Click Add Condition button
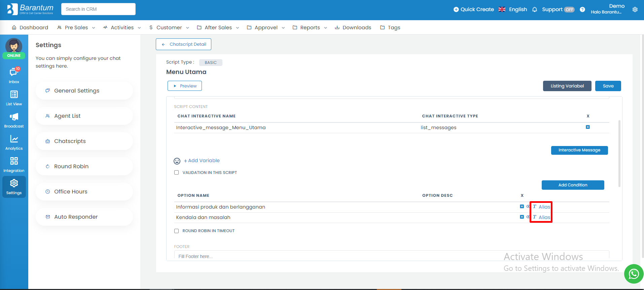Screen dimensions: 644x290 tap(573, 185)
